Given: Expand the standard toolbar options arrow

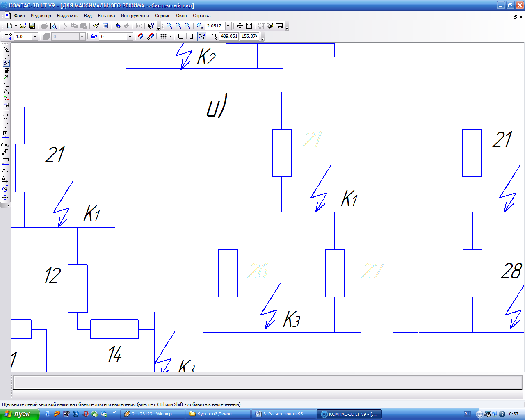Looking at the screenshot, I should pyautogui.click(x=159, y=27).
